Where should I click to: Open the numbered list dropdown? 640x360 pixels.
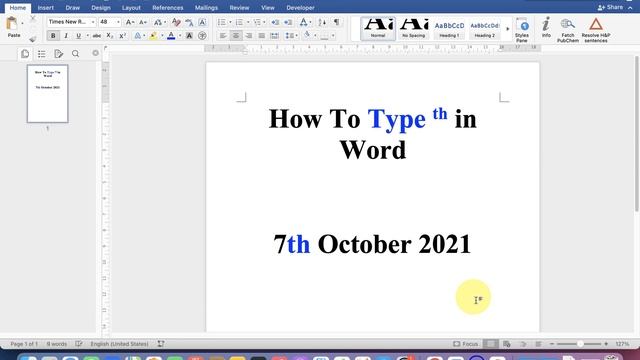click(x=248, y=22)
